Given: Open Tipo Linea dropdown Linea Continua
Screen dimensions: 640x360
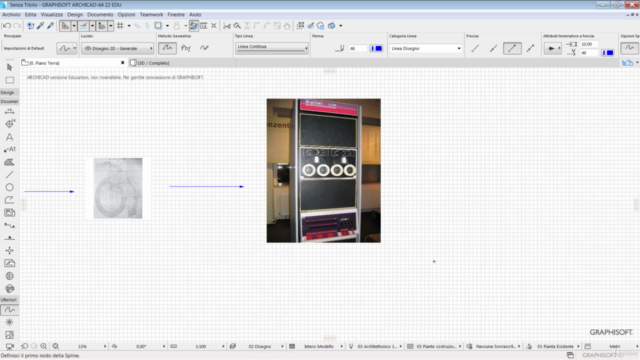Looking at the screenshot, I should pyautogui.click(x=272, y=47).
